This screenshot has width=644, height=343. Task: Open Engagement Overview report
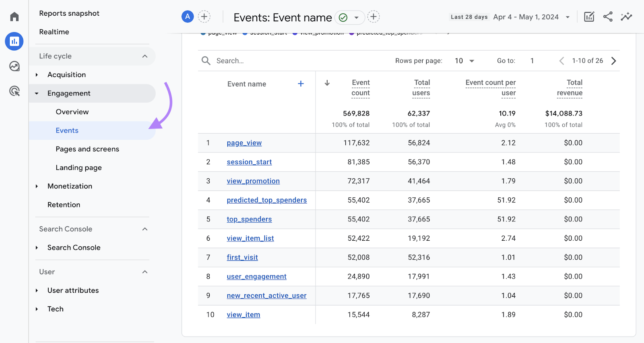click(x=72, y=112)
